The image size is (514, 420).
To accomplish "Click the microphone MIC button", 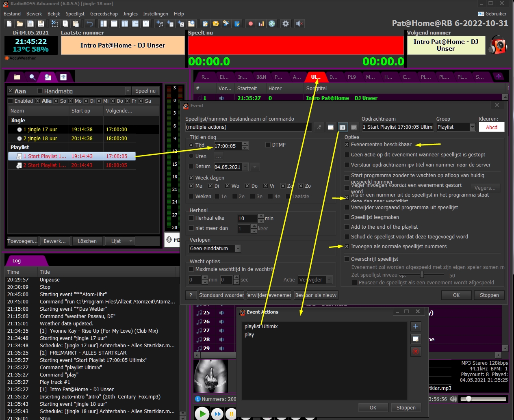I will point(172,240).
